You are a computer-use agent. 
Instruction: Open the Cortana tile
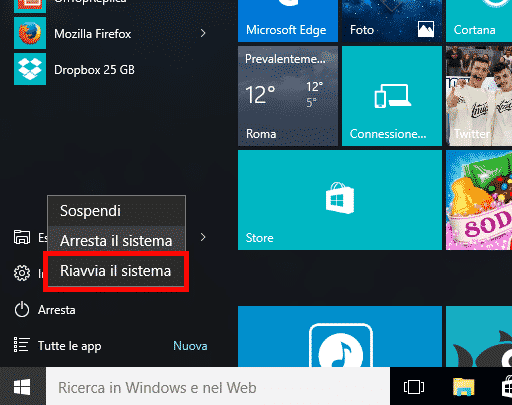point(479,21)
